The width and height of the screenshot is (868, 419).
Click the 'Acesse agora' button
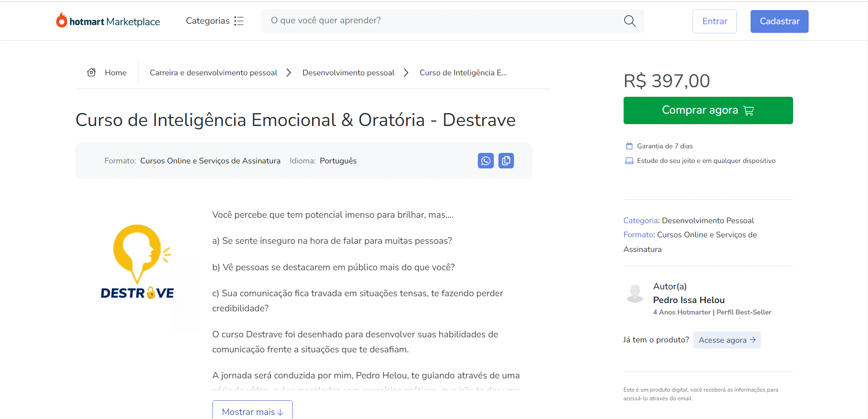[727, 340]
